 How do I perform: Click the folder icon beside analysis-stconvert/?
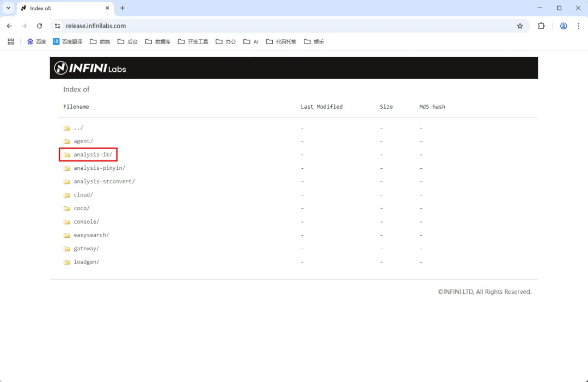pyautogui.click(x=67, y=181)
